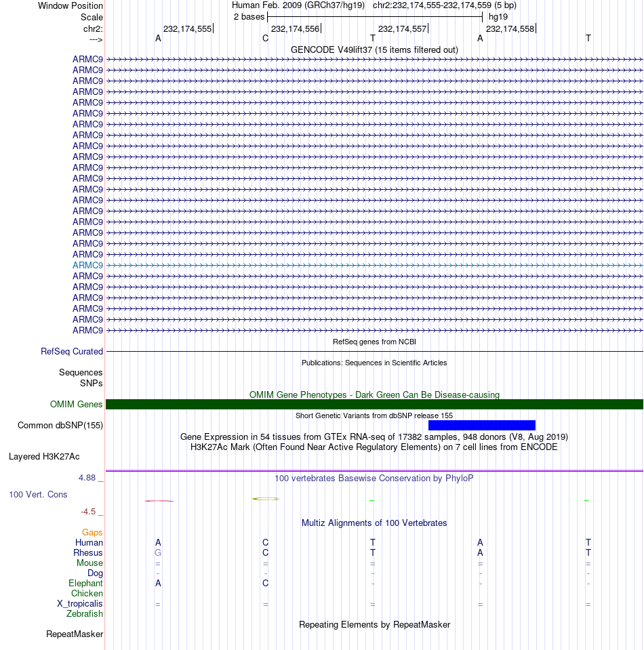Image resolution: width=644 pixels, height=650 pixels.
Task: Click the position text 'chr2:232,174,555-232,174,559 (5 bp)'
Action: click(445, 5)
